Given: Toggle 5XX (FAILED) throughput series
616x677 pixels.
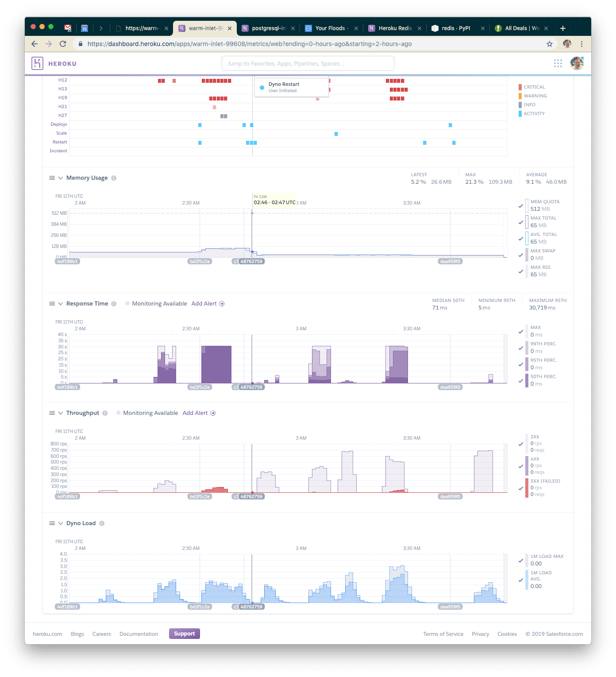Looking at the screenshot, I should [521, 488].
